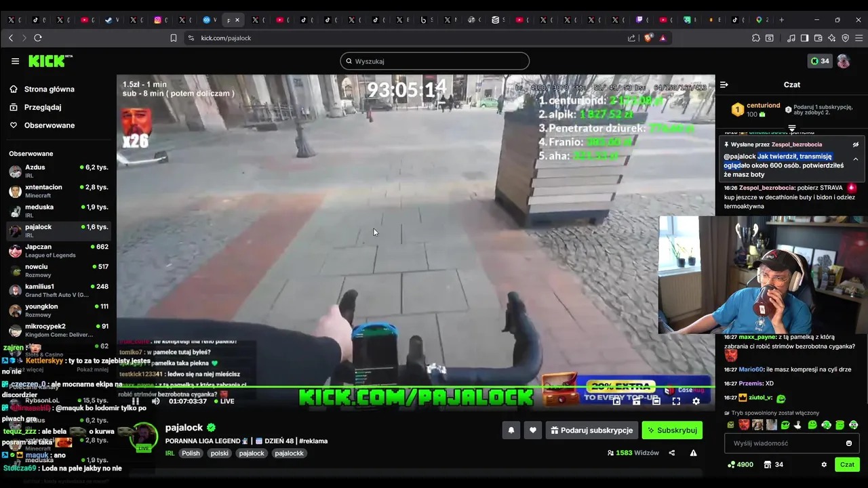
Task: Open Brave Shields icon
Action: pos(648,38)
